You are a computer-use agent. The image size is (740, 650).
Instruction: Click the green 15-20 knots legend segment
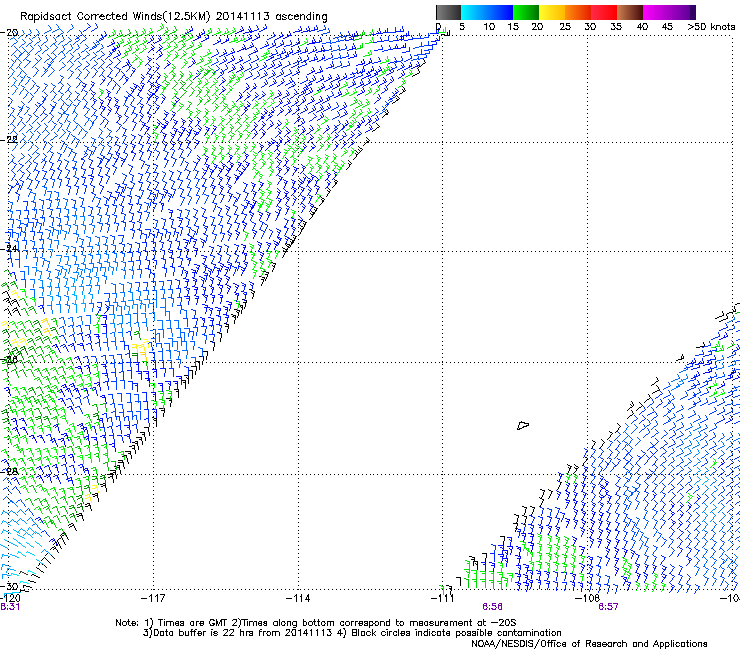click(x=526, y=12)
